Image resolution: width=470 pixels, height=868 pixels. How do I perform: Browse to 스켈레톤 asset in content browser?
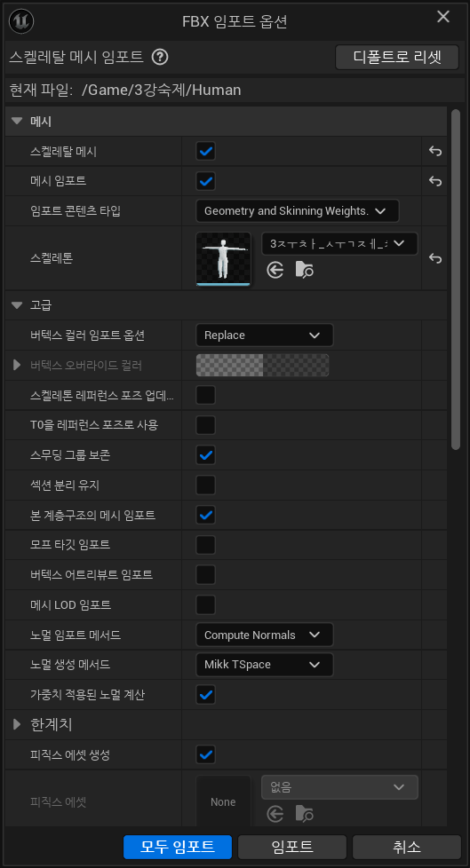pos(304,270)
